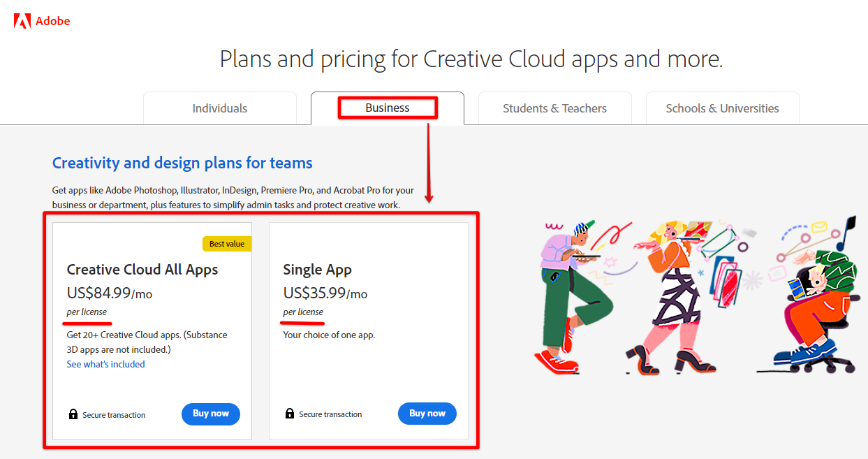Click the music note in the illustration
Viewport: 868px width, 459px height.
(848, 233)
